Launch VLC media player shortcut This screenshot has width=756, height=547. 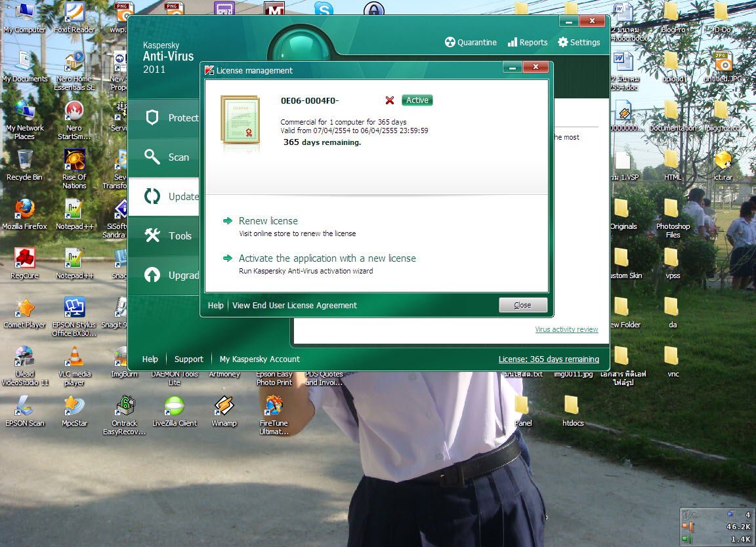[74, 366]
